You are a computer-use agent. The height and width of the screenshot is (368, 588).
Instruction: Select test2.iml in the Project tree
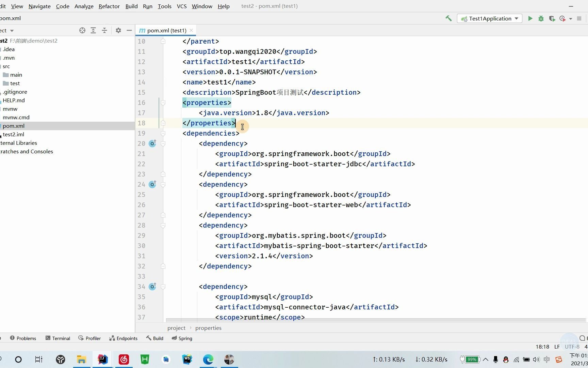(x=13, y=134)
